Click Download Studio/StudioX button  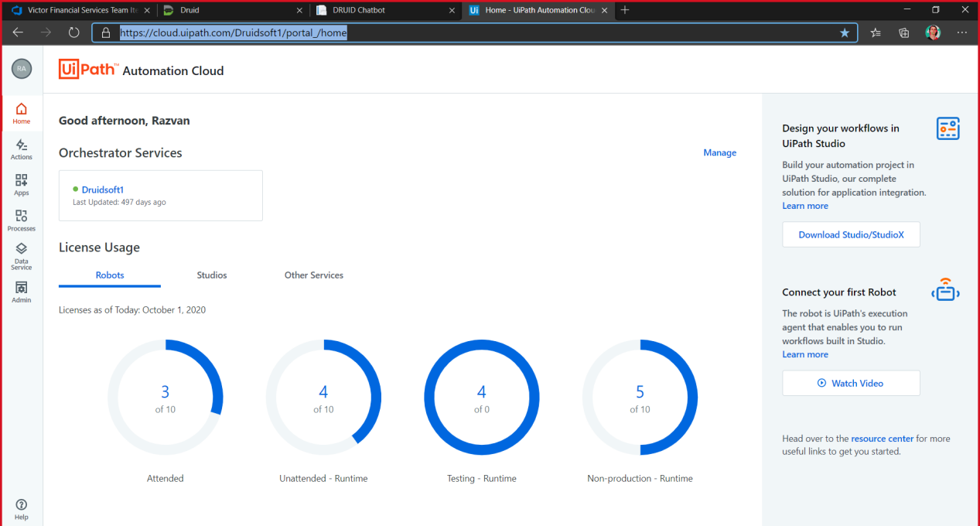(851, 234)
